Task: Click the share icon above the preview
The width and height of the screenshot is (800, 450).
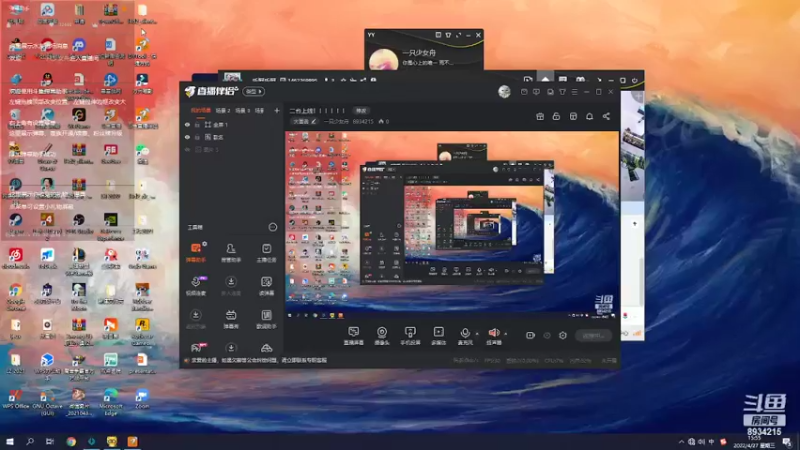Action: [x=606, y=116]
